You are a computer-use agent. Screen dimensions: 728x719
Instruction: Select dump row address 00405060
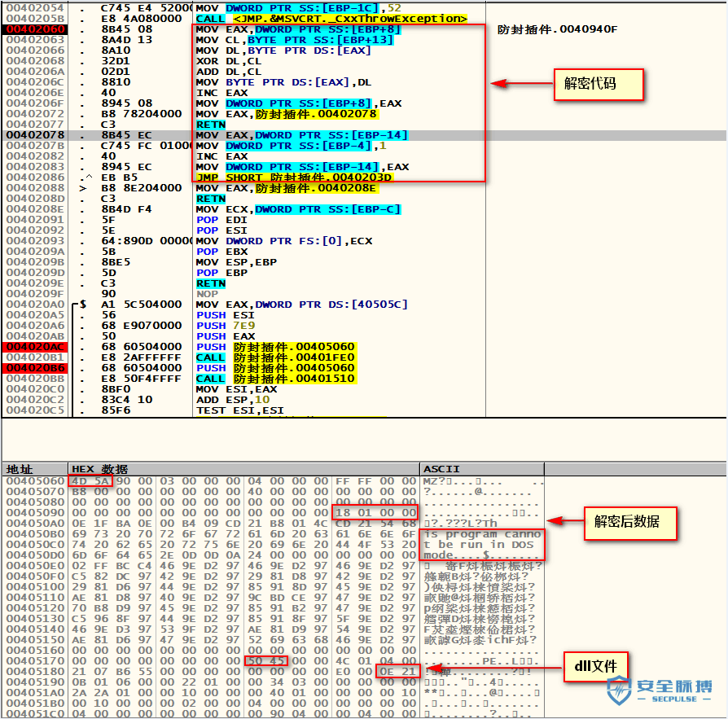click(x=35, y=481)
